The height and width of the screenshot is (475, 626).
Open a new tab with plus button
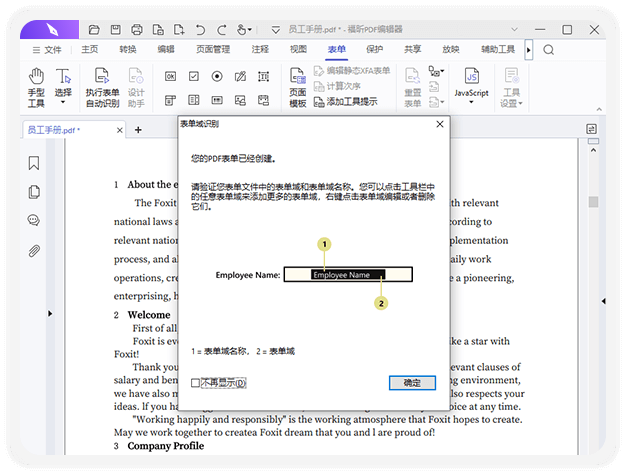point(138,130)
